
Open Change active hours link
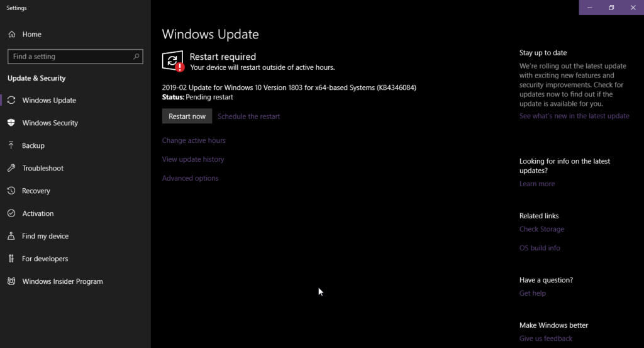[194, 140]
